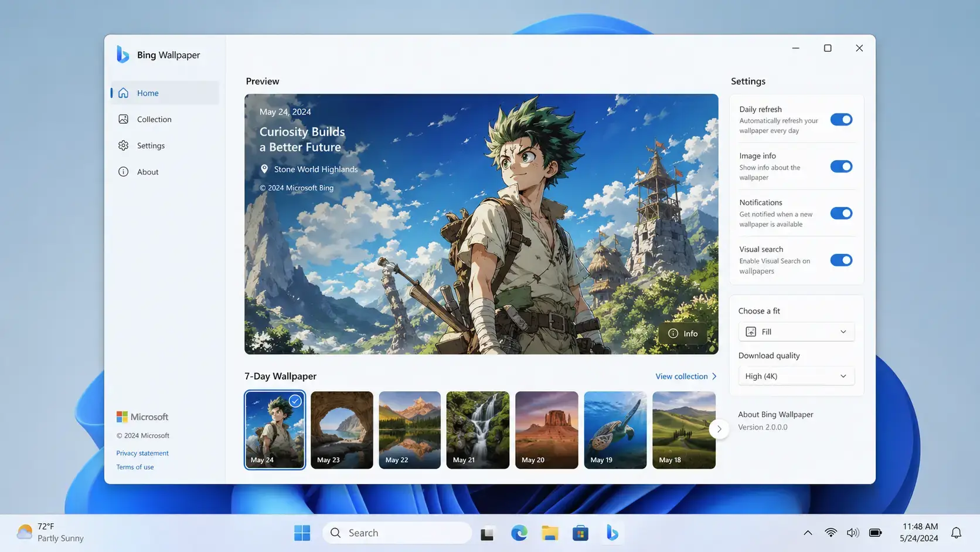Click the Settings gear icon in sidebar
Viewport: 980px width, 552px height.
[123, 145]
